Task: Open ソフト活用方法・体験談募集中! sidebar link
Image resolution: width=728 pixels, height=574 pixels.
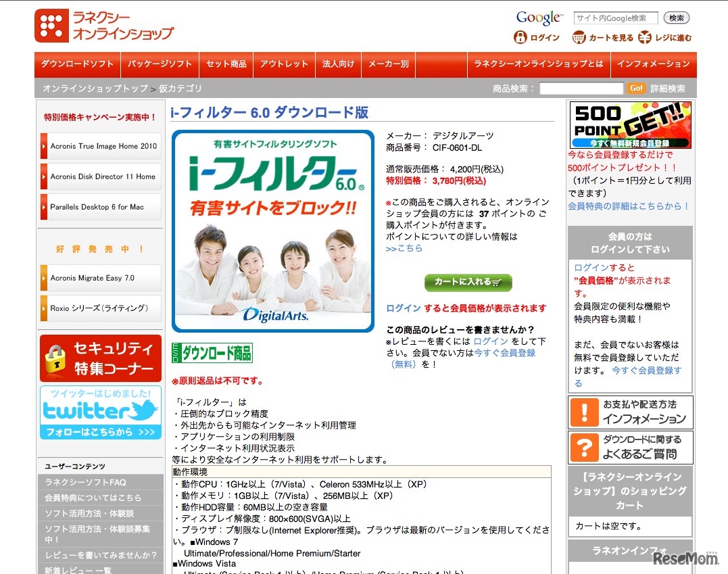Action: 101,534
